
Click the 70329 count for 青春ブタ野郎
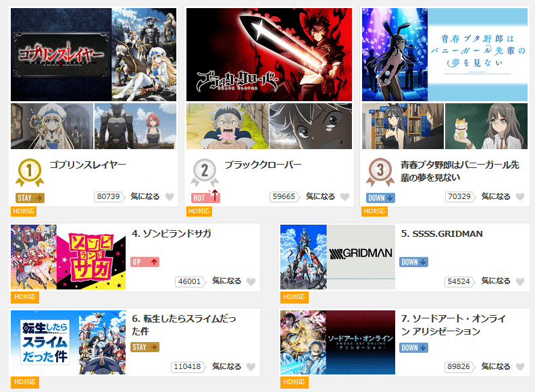coord(460,197)
